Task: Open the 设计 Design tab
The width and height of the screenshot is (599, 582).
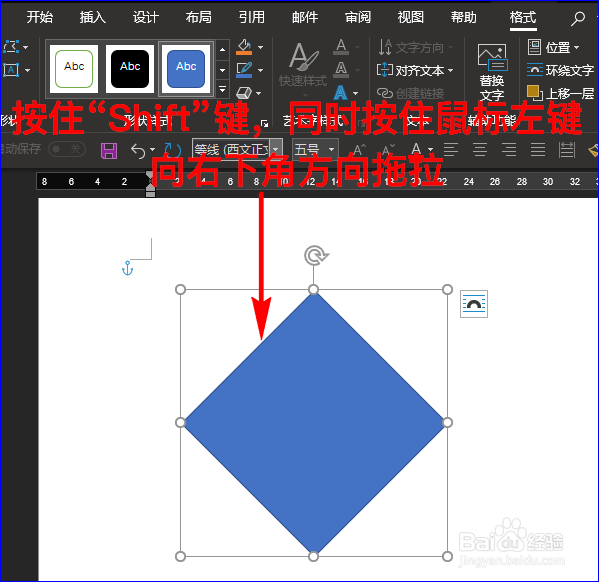Action: click(x=146, y=17)
